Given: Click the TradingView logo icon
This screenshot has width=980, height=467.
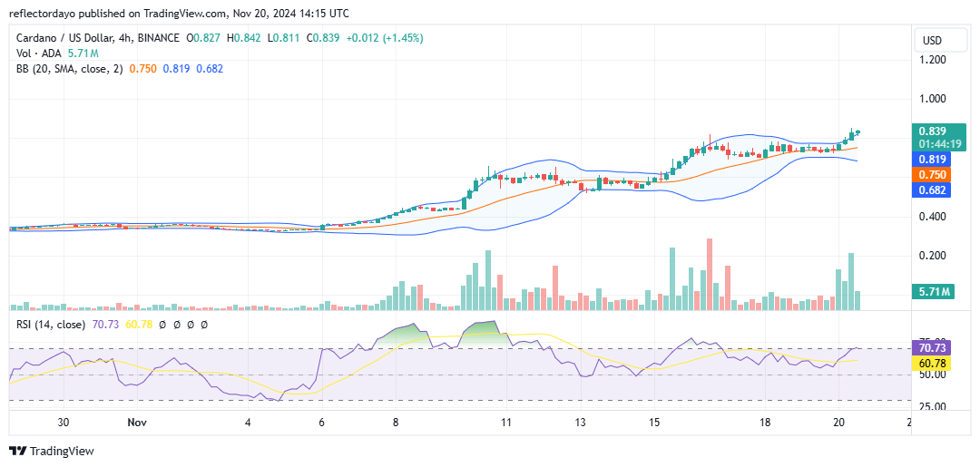Looking at the screenshot, I should point(18,452).
